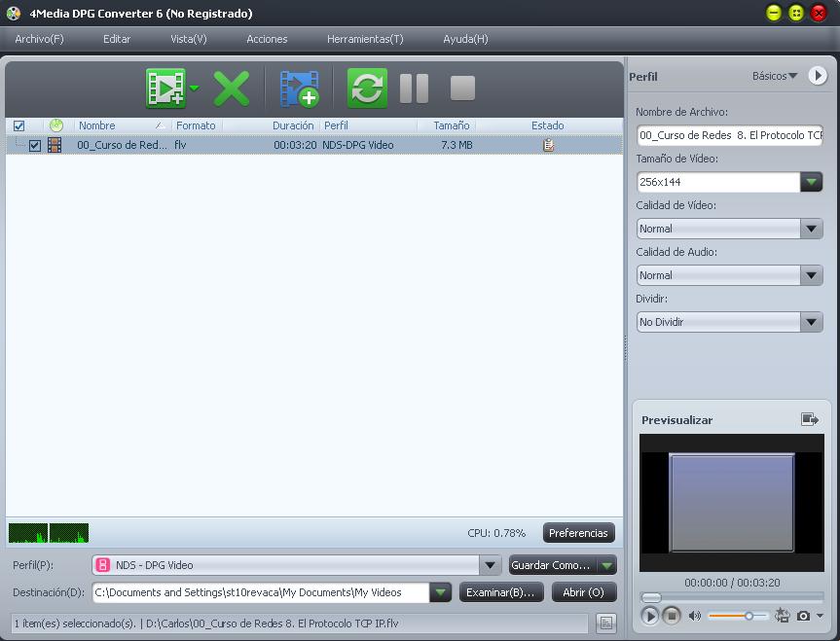The height and width of the screenshot is (641, 840).
Task: Click the film strip icon of flv row
Action: point(55,145)
